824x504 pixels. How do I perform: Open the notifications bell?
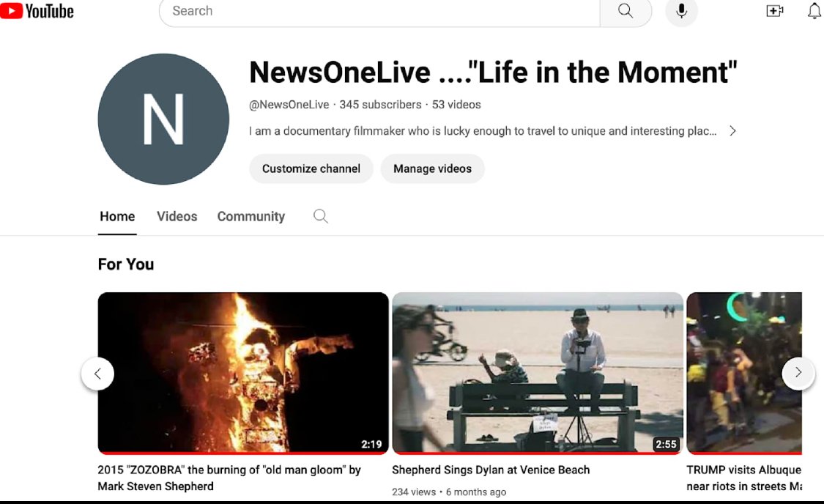coord(814,11)
